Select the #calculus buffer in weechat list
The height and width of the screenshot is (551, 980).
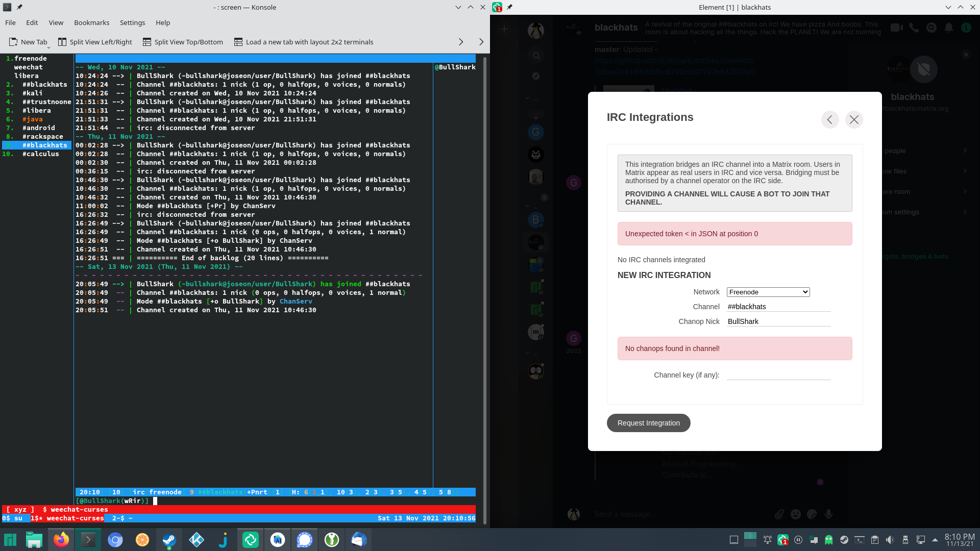(40, 154)
